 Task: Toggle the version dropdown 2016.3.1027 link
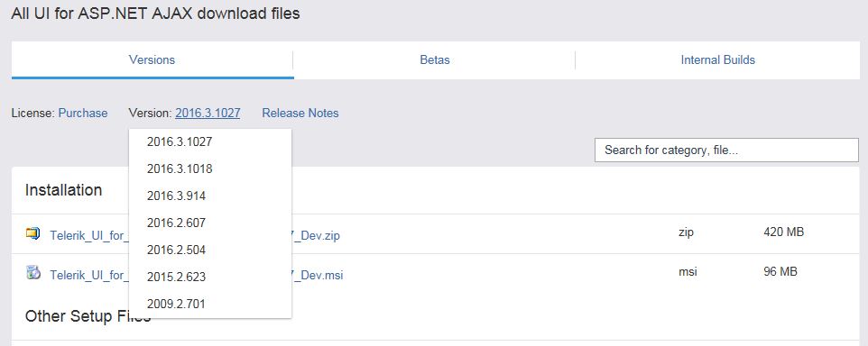[208, 114]
